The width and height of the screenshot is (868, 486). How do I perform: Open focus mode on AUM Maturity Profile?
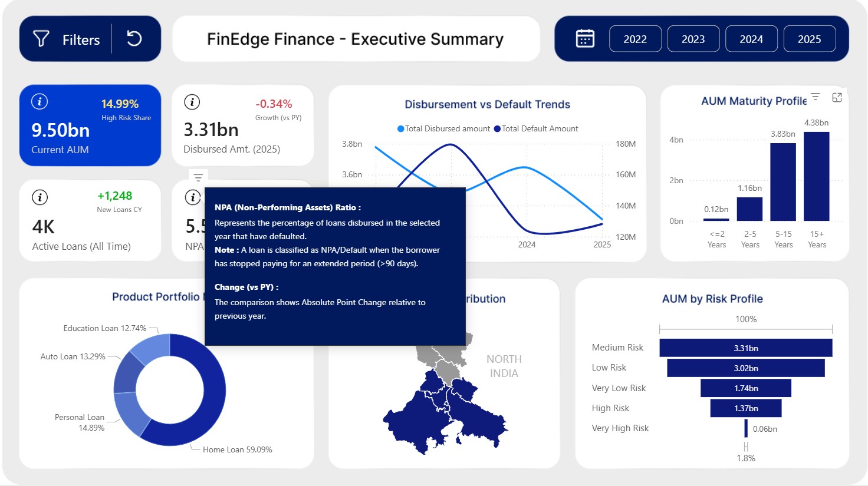tap(837, 98)
